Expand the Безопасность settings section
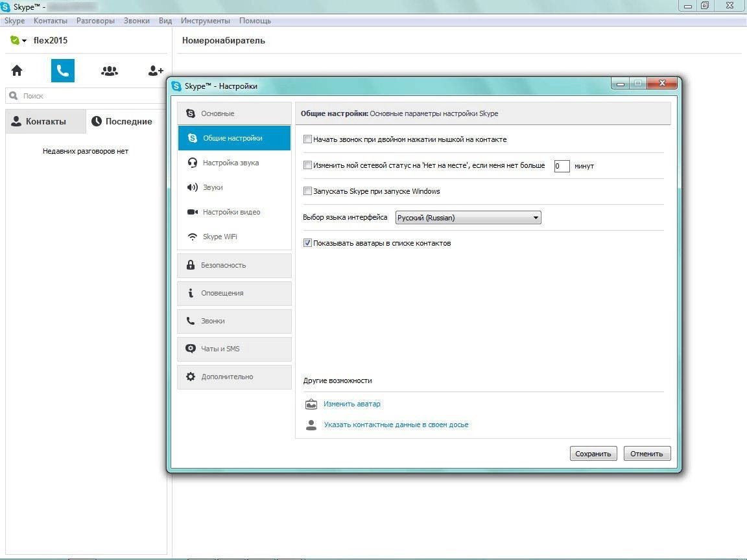Image resolution: width=747 pixels, height=560 pixels. [234, 265]
